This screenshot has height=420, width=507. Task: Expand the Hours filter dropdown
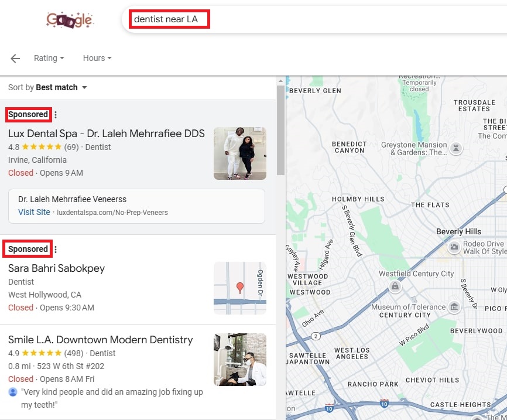(97, 58)
